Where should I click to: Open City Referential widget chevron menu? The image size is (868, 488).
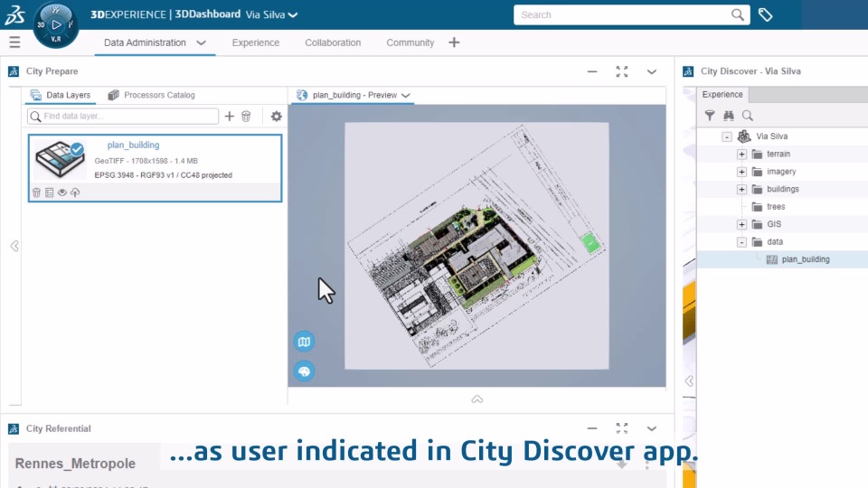[652, 428]
